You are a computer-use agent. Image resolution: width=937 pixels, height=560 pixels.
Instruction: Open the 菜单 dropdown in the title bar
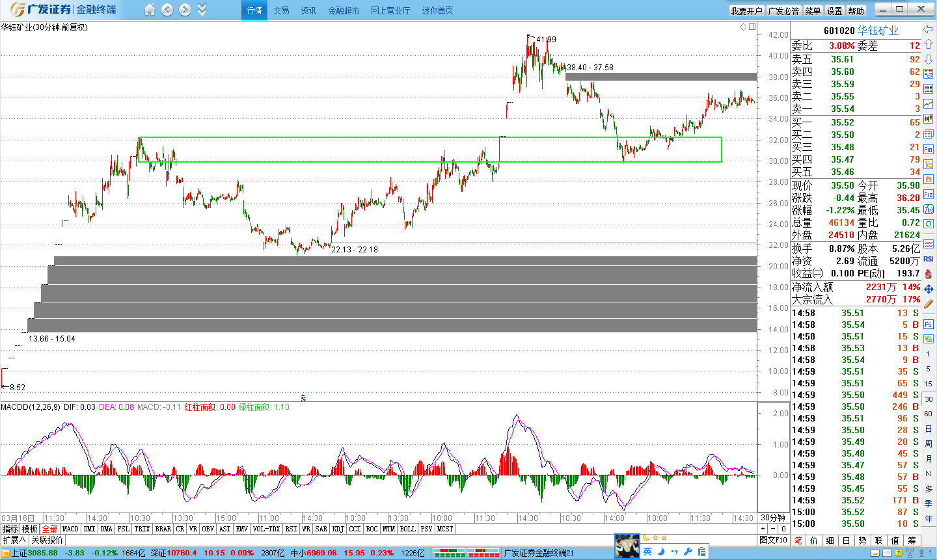[813, 10]
